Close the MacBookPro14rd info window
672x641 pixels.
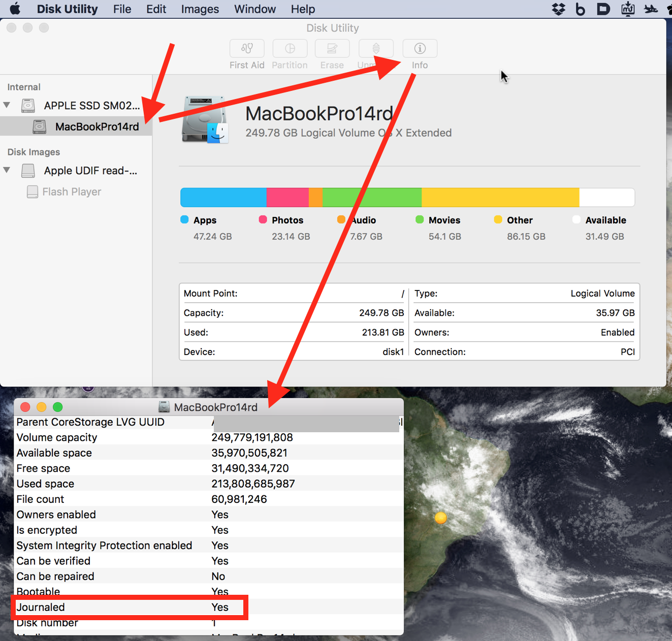pos(25,407)
